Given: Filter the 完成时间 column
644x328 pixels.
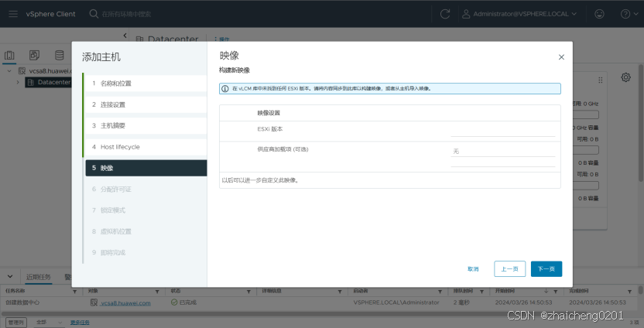Looking at the screenshot, I should click(x=630, y=292).
